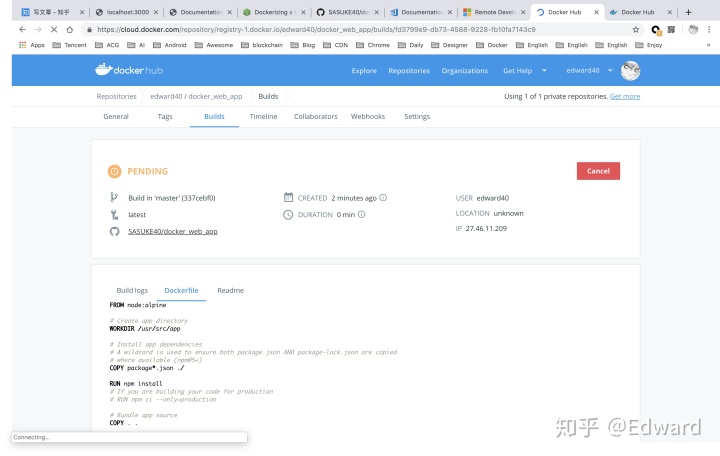Click the clock icon next to DURATION

[288, 214]
